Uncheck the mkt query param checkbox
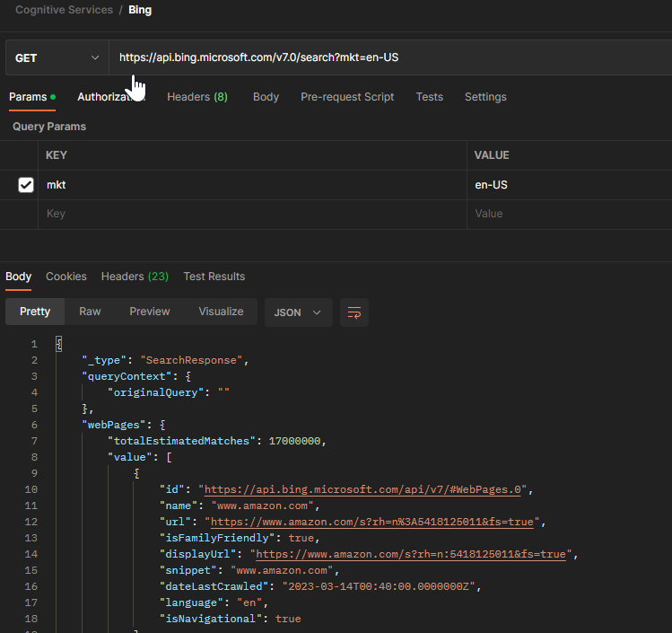Viewport: 672px width, 633px height. pos(26,185)
